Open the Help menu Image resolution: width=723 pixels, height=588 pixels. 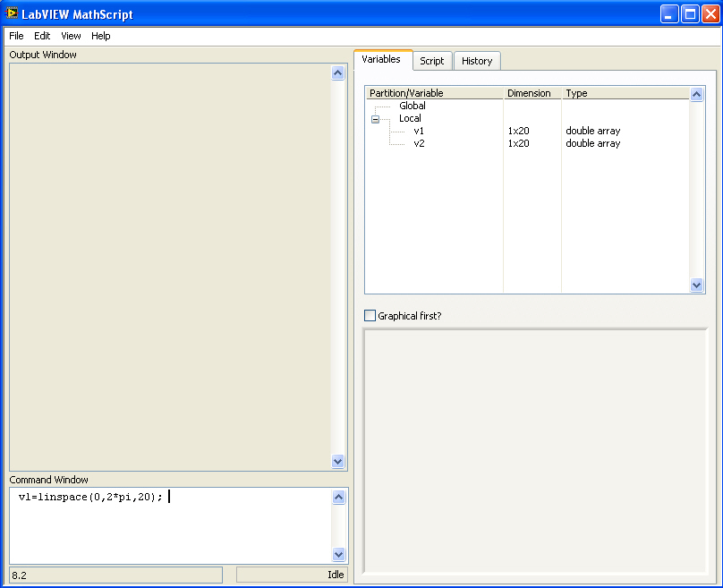(x=100, y=36)
